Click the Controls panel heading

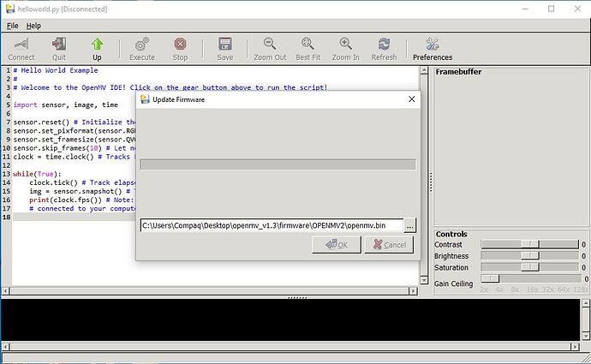(451, 234)
